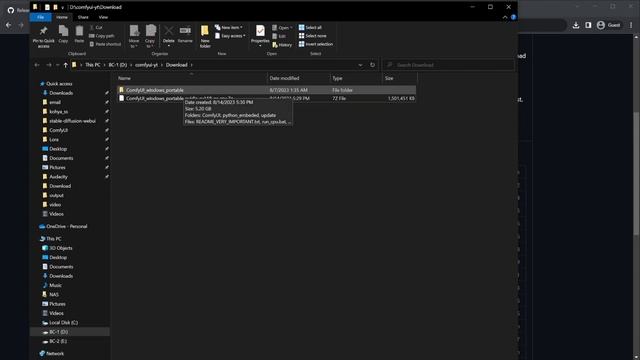Open kohya_ss in Quick access

(59, 111)
